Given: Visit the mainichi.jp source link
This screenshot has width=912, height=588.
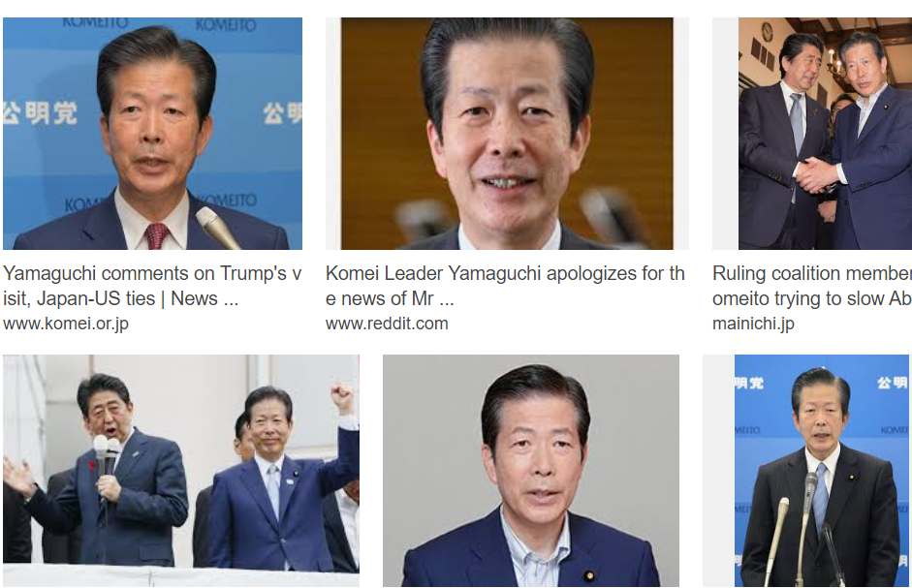Looking at the screenshot, I should pyautogui.click(x=753, y=324).
